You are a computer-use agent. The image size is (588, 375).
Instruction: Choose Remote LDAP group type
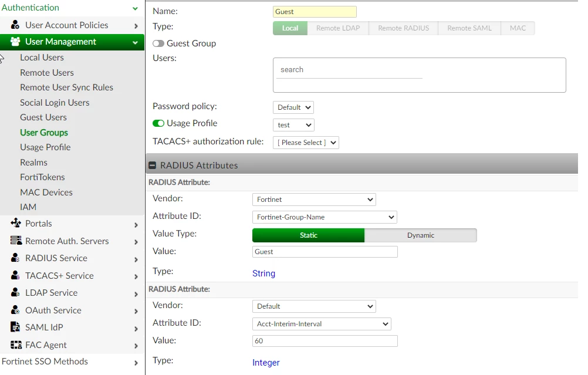[338, 28]
